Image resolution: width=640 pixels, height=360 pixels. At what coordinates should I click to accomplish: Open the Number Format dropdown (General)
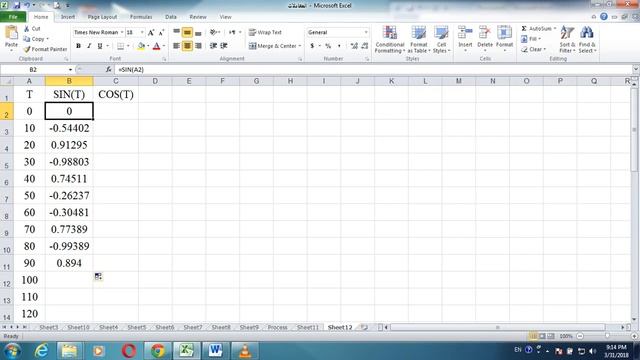pyautogui.click(x=366, y=32)
